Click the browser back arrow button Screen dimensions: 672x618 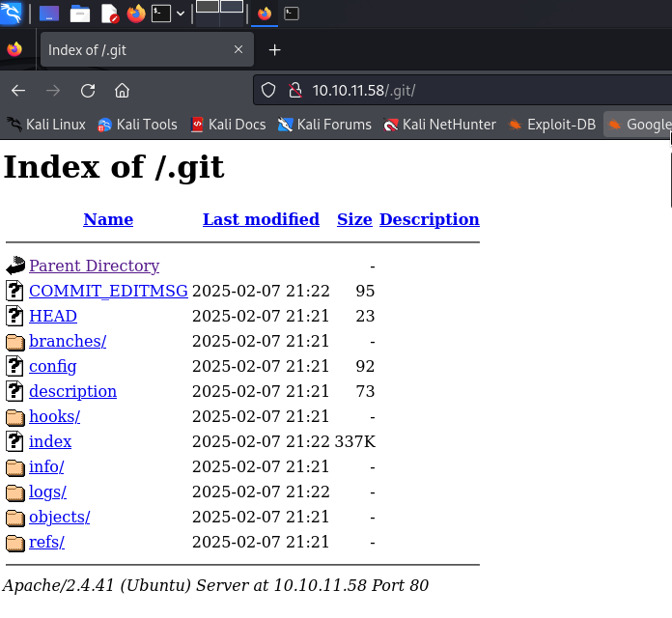pos(17,91)
